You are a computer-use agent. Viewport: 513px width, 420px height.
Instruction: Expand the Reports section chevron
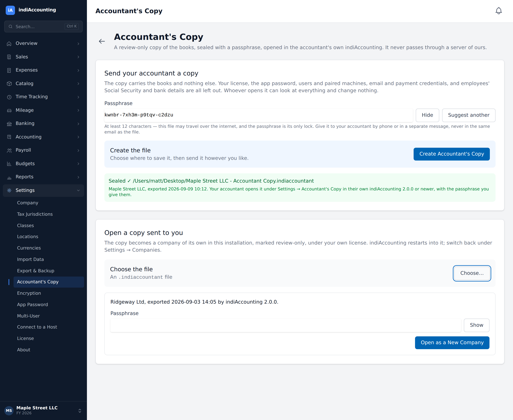click(78, 177)
